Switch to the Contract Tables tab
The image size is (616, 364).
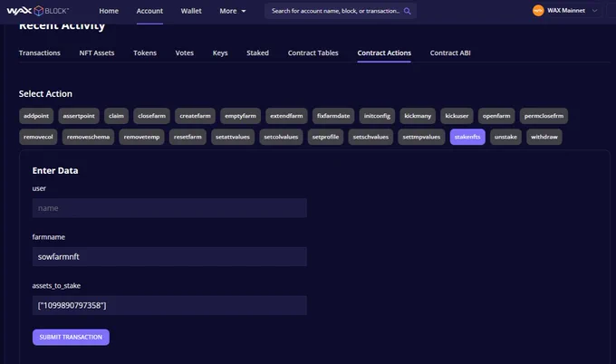[x=313, y=53]
